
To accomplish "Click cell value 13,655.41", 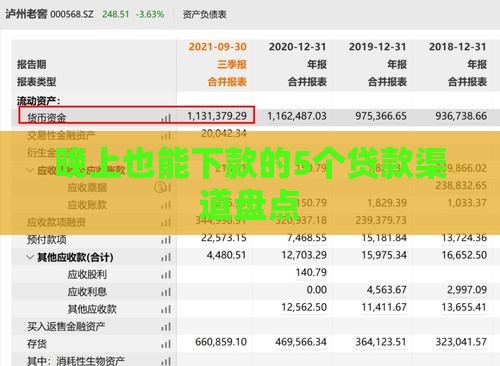I will click(464, 307).
